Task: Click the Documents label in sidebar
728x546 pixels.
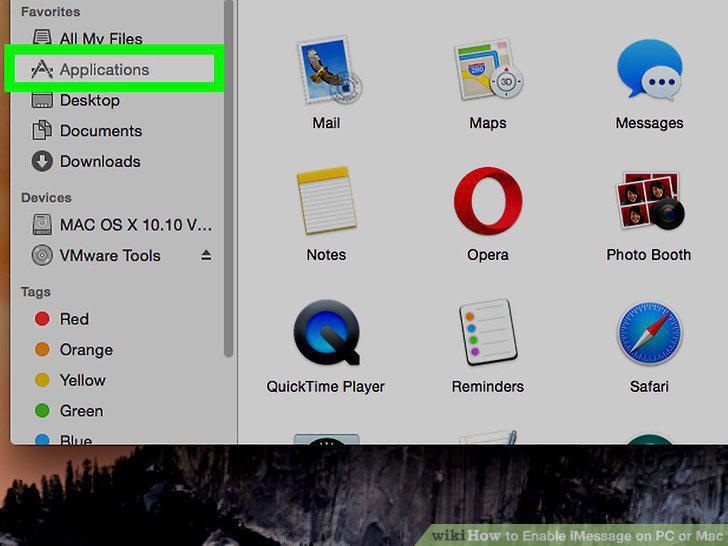Action: click(101, 131)
